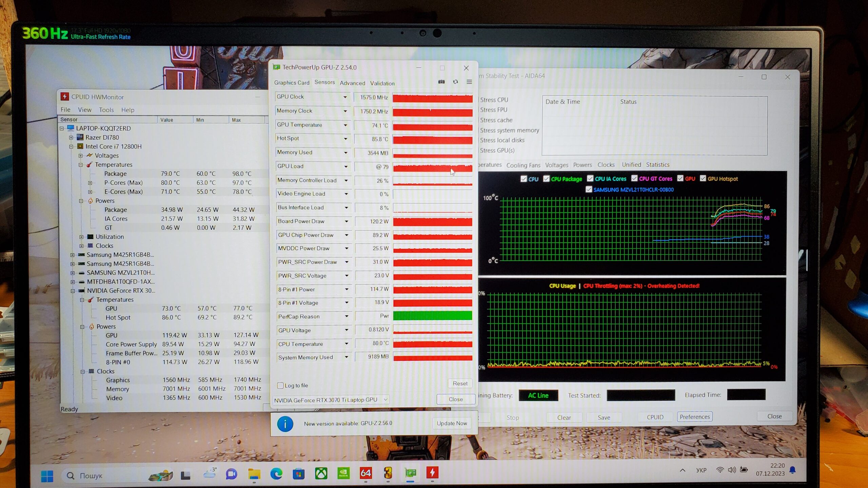Click the Windows Start button

(47, 476)
